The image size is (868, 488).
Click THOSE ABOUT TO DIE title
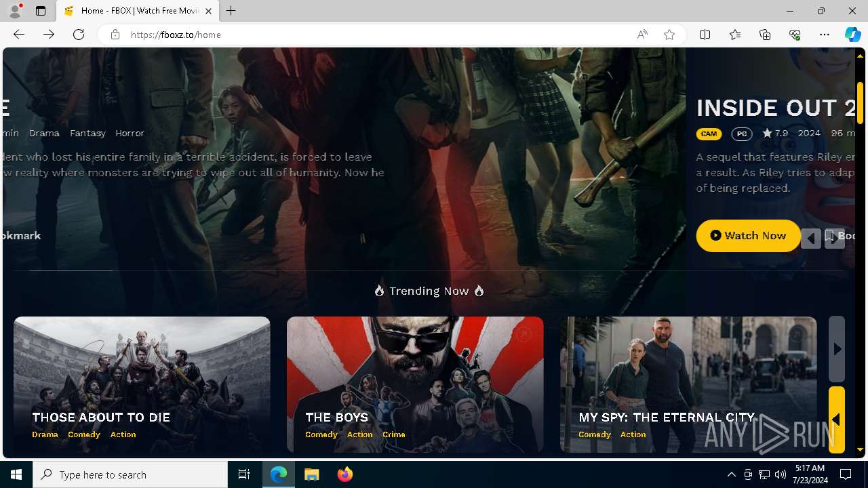click(101, 418)
